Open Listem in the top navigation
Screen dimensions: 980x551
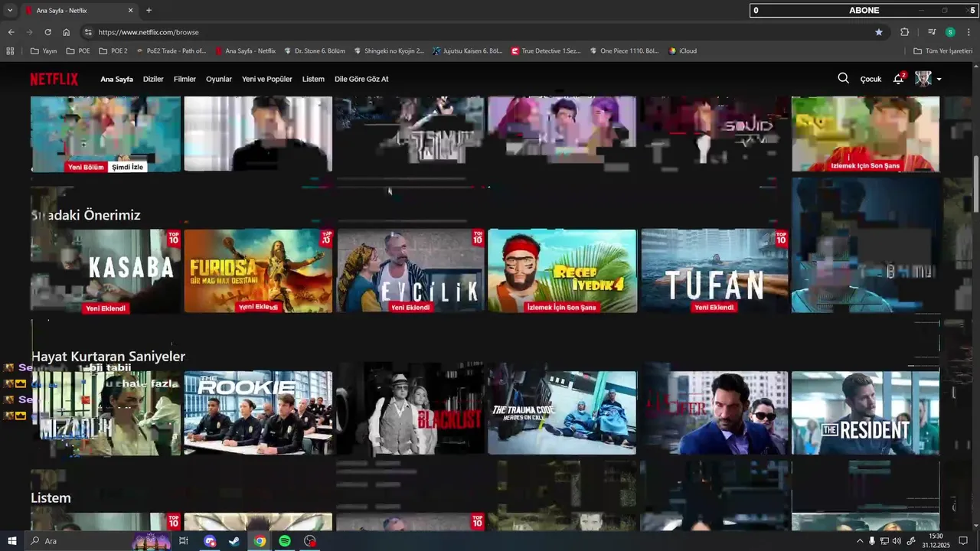(313, 79)
